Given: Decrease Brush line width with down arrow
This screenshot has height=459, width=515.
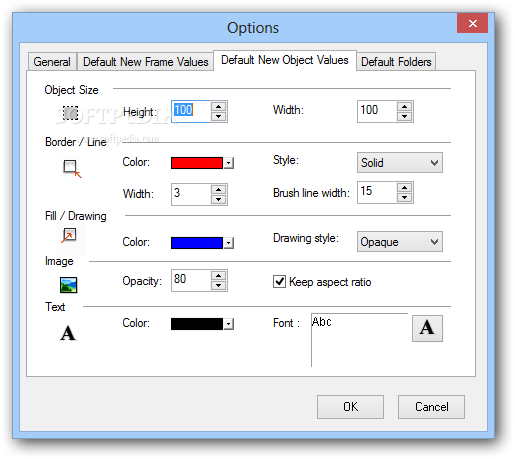Looking at the screenshot, I should (x=405, y=197).
